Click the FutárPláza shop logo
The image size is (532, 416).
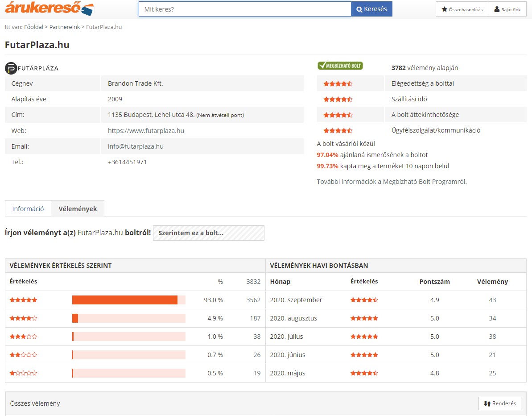32,68
